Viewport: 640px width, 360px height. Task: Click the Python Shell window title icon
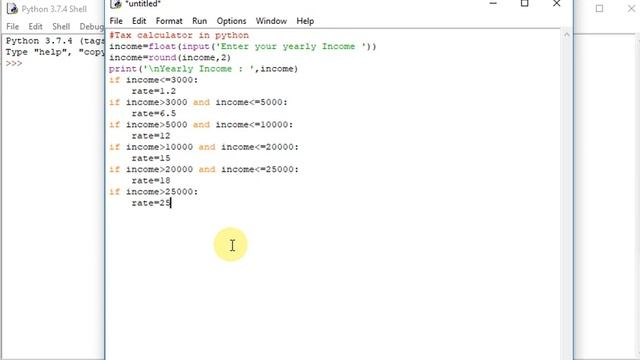pos(12,9)
